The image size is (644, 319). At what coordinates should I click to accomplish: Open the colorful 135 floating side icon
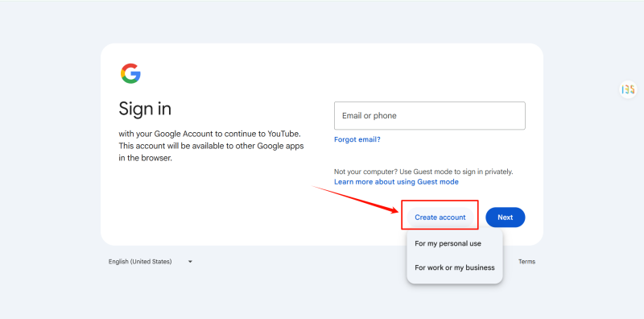(628, 89)
